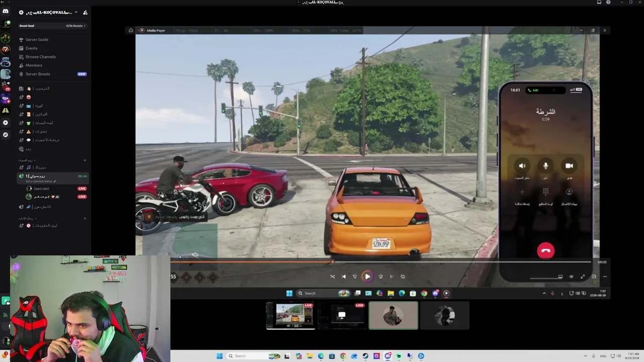The image size is (644, 362).
Task: Open the تحذيرات warnings channel
Action: [x=52, y=132]
